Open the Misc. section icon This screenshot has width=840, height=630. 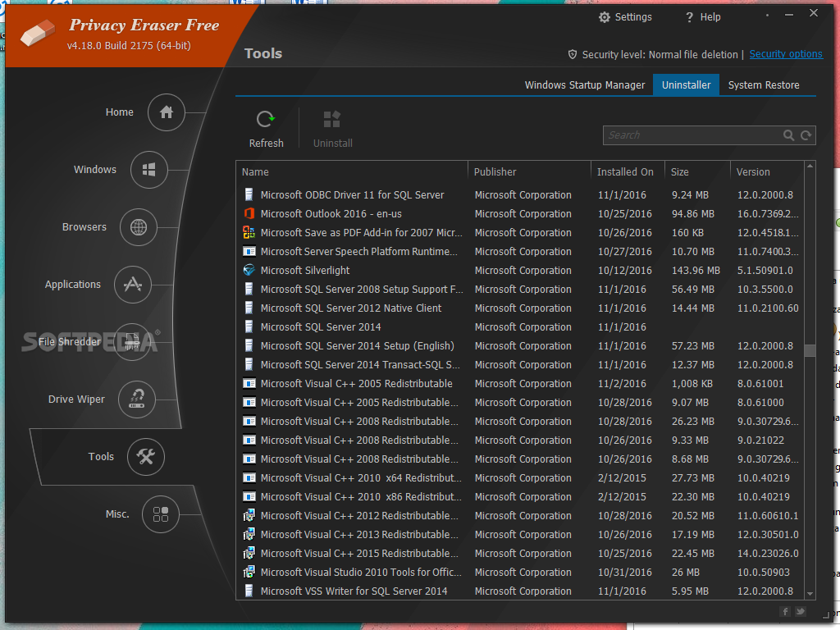coord(160,514)
